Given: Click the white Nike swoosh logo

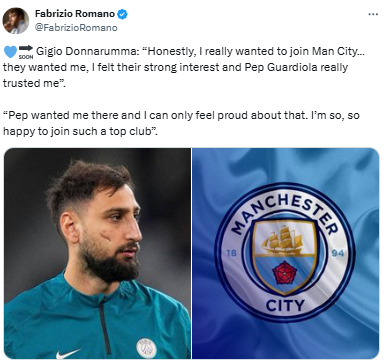Looking at the screenshot, I should coord(68,353).
